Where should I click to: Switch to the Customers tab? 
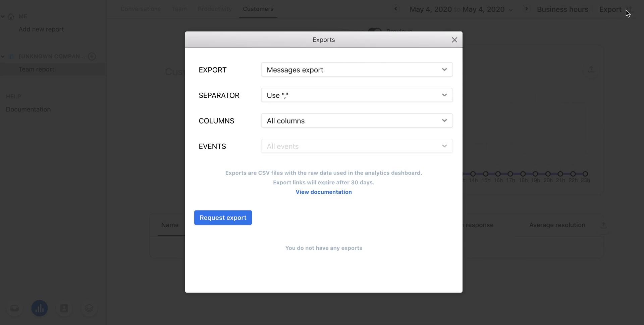[258, 9]
